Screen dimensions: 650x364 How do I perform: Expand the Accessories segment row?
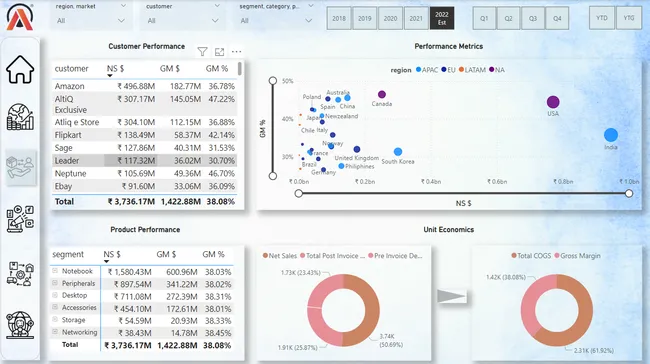click(55, 307)
